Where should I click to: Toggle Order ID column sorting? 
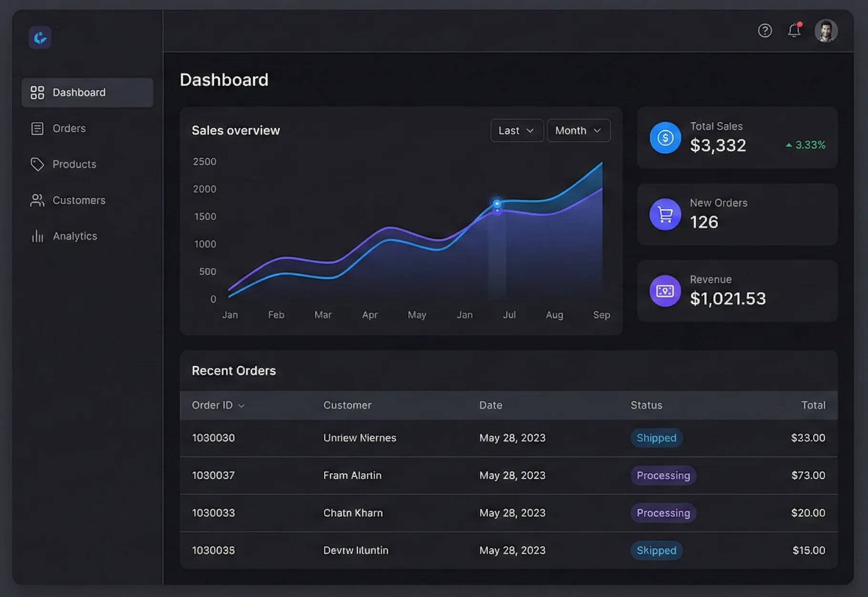tap(217, 405)
